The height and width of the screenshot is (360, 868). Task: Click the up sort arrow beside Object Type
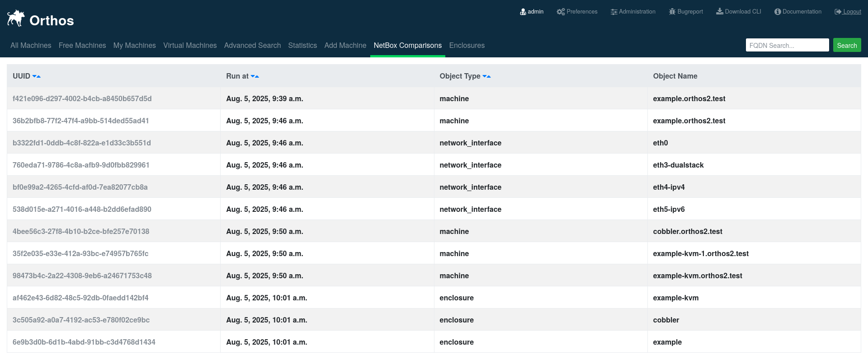[x=489, y=76]
